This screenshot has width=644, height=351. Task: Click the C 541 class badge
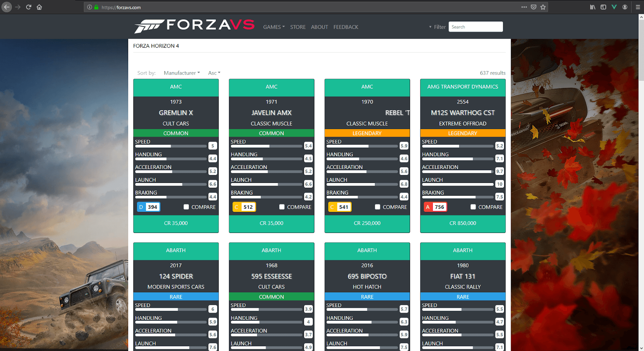[x=340, y=207]
